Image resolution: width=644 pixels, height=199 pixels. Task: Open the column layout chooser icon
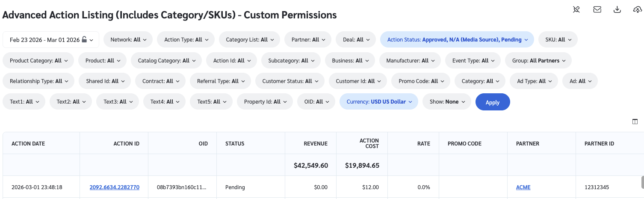(635, 122)
